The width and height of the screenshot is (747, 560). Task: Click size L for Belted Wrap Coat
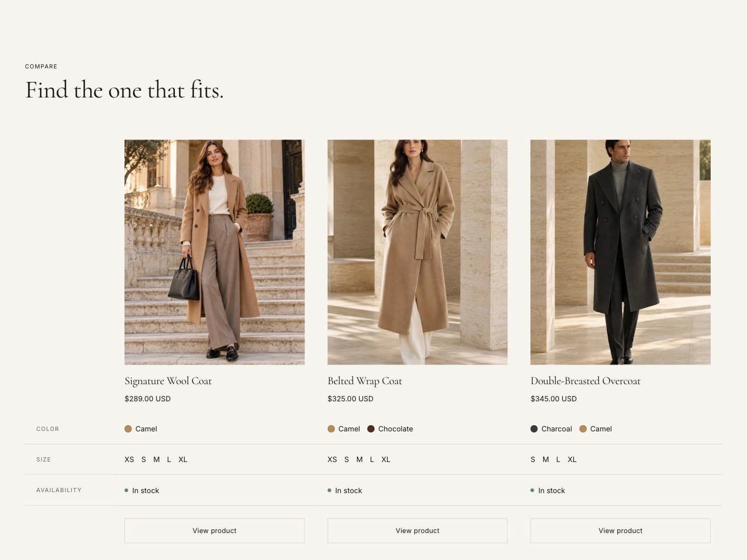[372, 459]
